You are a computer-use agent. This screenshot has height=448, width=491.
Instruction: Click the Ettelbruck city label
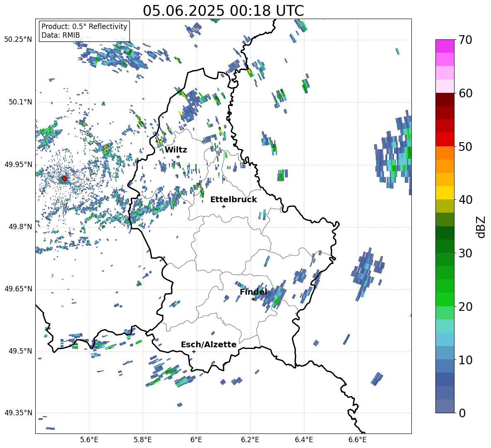[x=233, y=200]
